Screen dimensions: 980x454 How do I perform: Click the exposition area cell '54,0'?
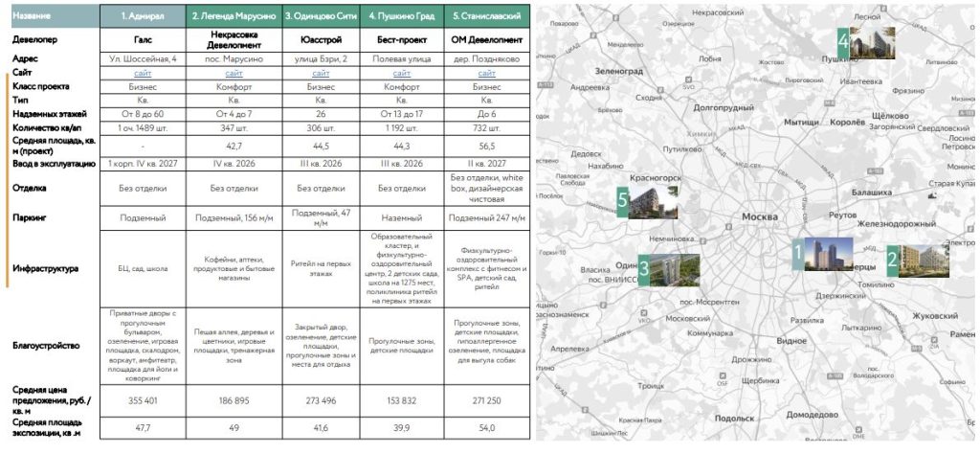487,428
